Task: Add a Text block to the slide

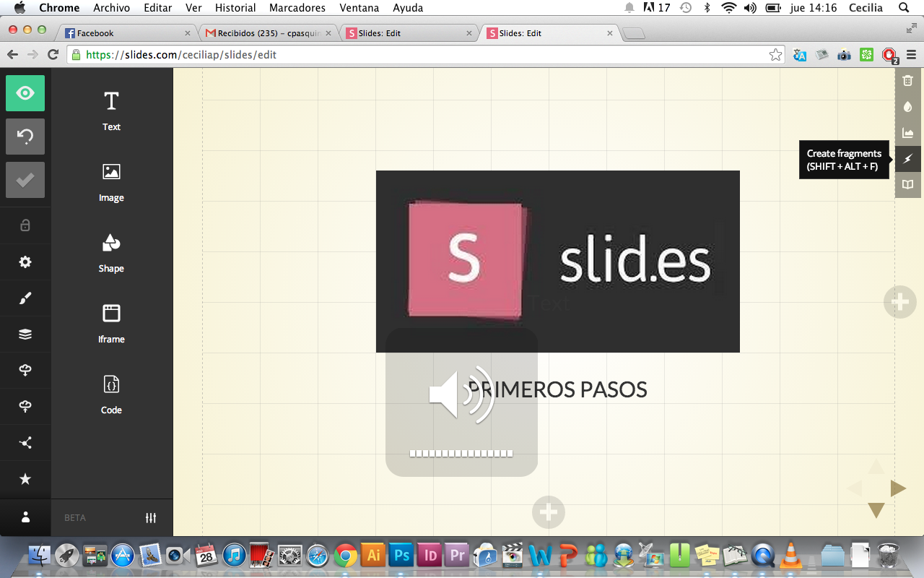Action: click(x=111, y=111)
